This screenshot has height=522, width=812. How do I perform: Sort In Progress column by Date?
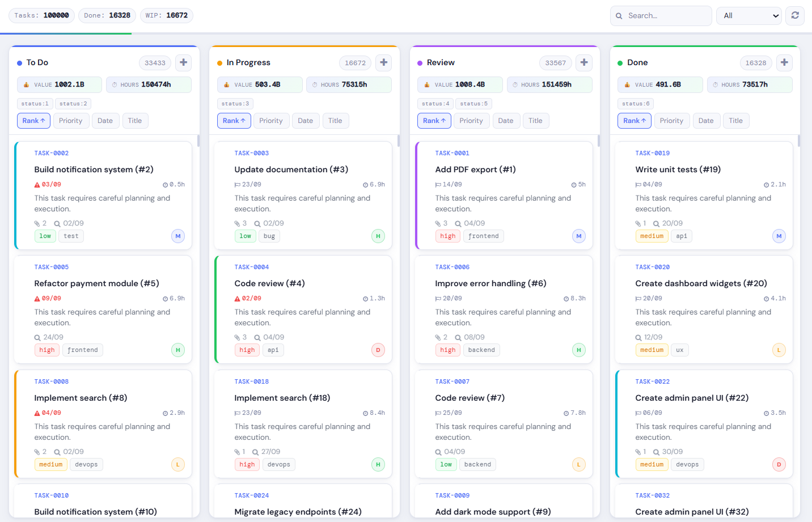[306, 121]
